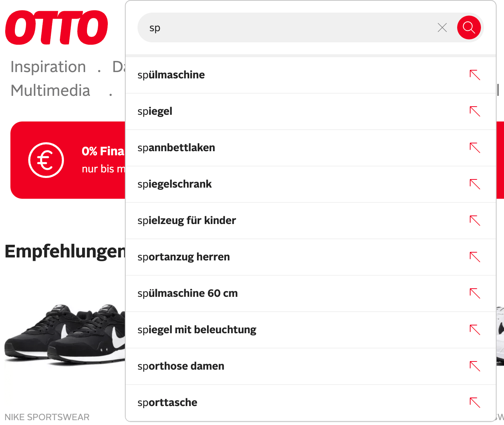
Task: Click the euro financing circle icon
Action: pos(46,160)
